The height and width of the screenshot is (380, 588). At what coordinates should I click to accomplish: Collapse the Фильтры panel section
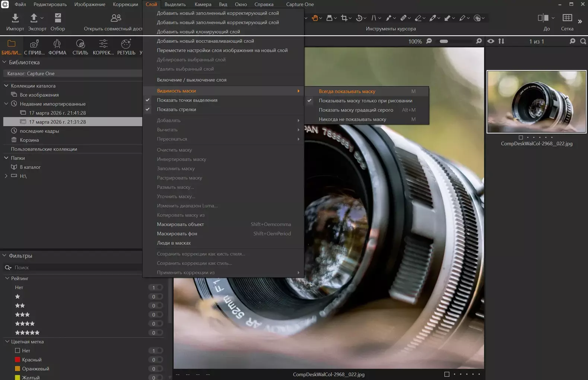tap(4, 256)
